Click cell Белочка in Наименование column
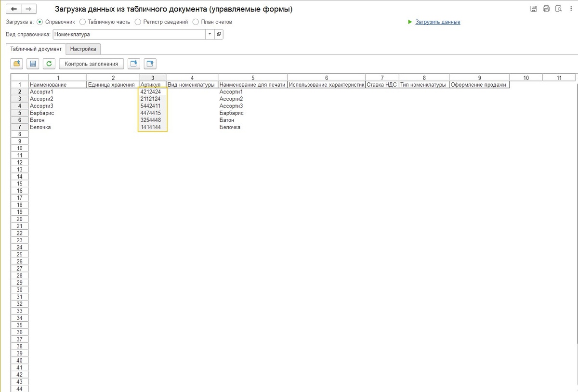 coord(58,127)
